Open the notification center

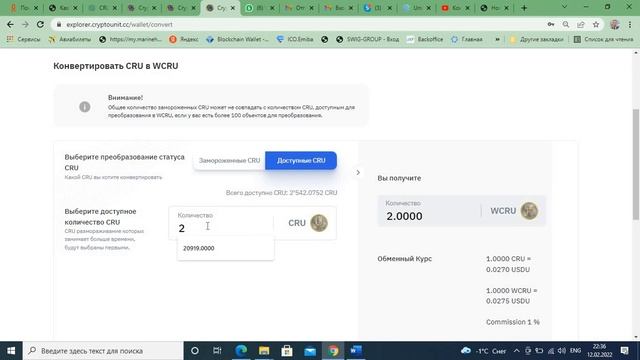(x=624, y=351)
